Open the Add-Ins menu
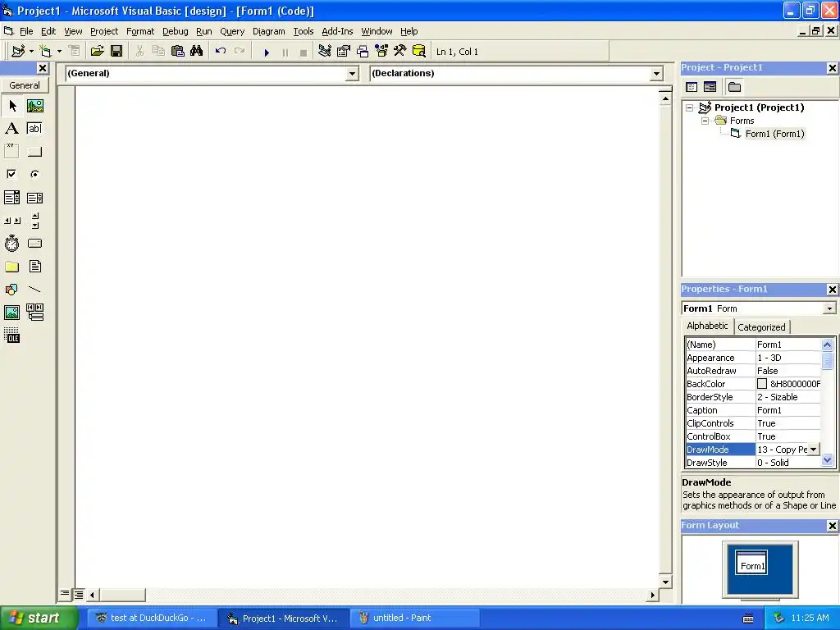 (337, 31)
